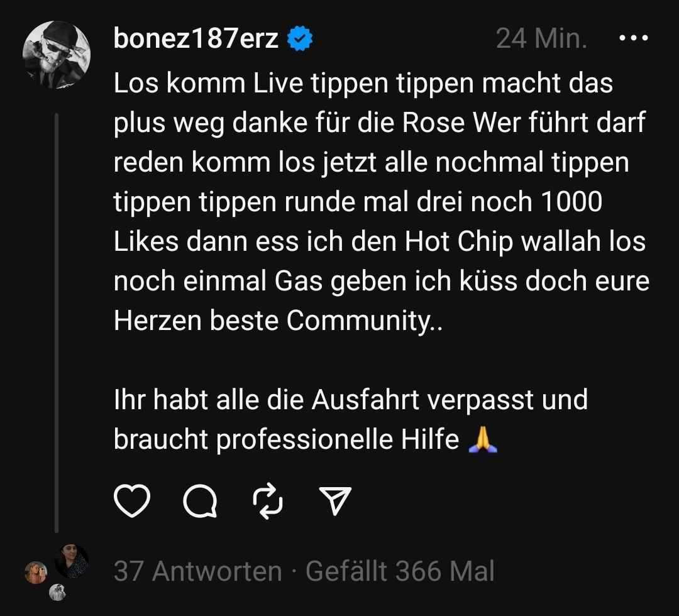Share the post via paper plane icon

(335, 500)
